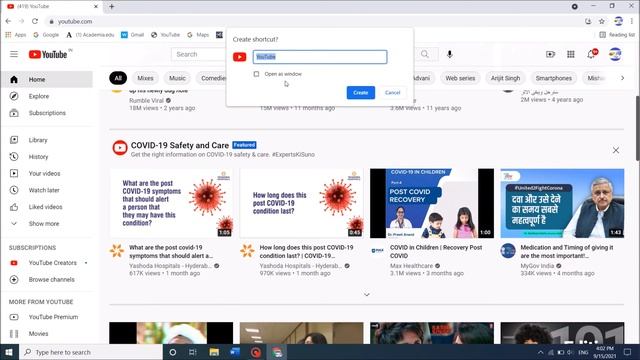Cancel the Create shortcut dialog
Viewport: 640px width, 360px height.
click(392, 93)
